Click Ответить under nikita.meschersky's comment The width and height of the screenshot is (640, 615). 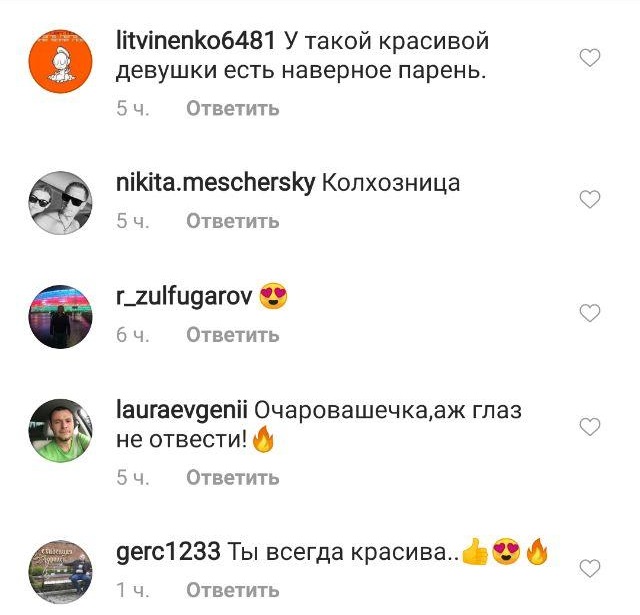[233, 221]
